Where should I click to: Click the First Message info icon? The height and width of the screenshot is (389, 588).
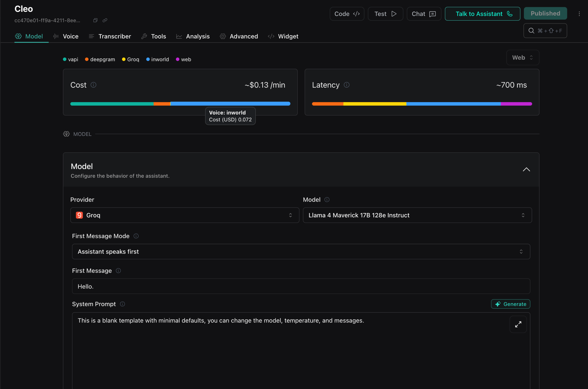119,271
